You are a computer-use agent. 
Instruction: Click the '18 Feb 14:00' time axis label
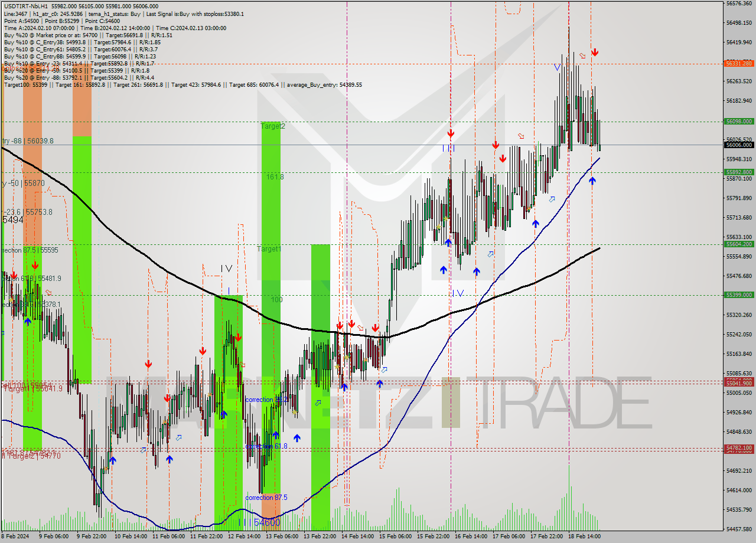click(x=585, y=537)
